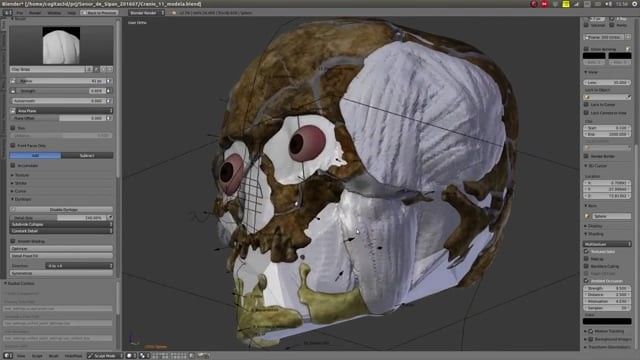Toggle pressure sensitivity for Radius
This screenshot has height=360, width=640.
point(109,81)
